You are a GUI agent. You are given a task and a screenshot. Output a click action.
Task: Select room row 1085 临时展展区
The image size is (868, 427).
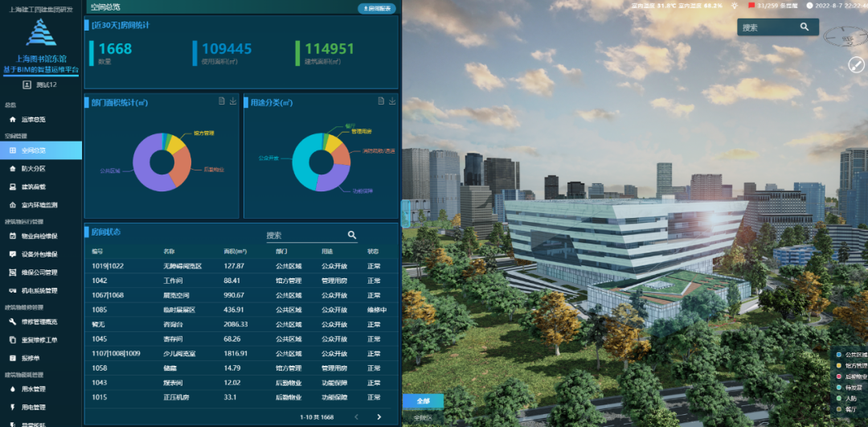point(240,310)
